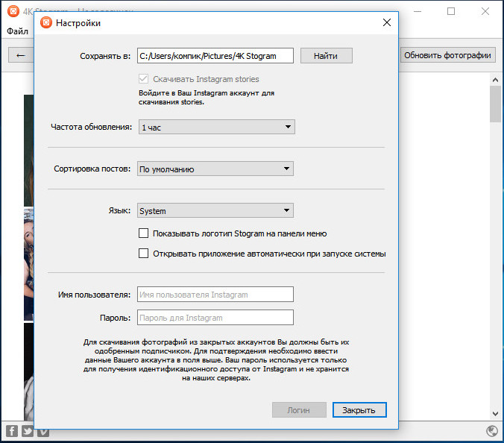This screenshot has height=443, width=504.
Task: Click Обновить фотографии button in main window
Action: [x=447, y=55]
